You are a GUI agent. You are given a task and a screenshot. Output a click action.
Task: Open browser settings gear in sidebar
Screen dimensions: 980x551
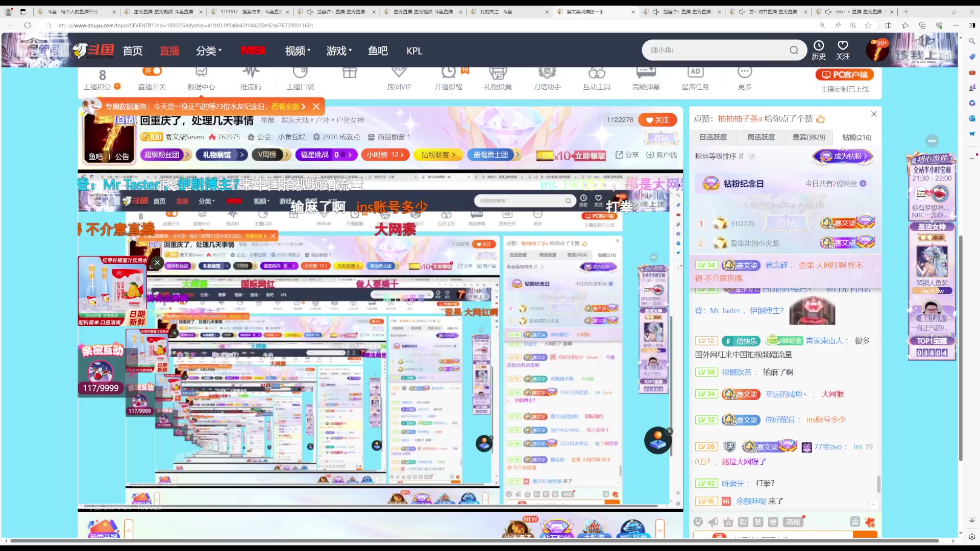tap(972, 537)
